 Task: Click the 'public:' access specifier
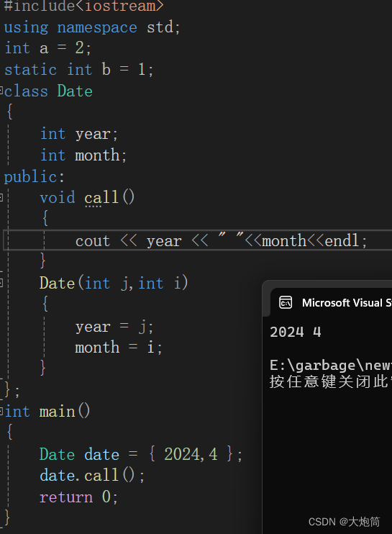click(34, 177)
